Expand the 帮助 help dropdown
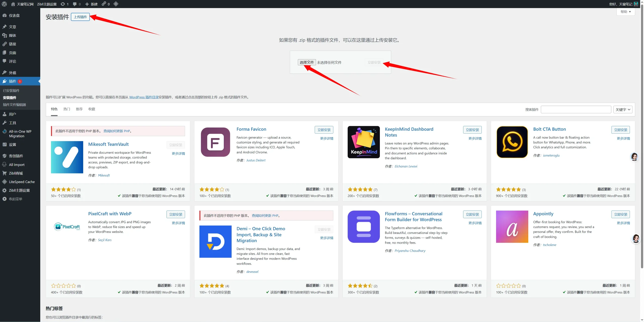644x322 pixels. 626,12
